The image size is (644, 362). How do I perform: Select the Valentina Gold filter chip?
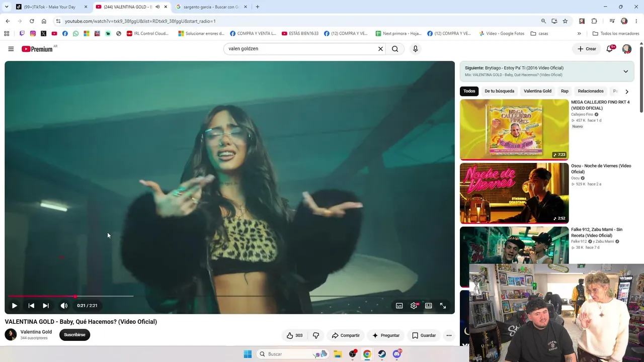coord(537,91)
